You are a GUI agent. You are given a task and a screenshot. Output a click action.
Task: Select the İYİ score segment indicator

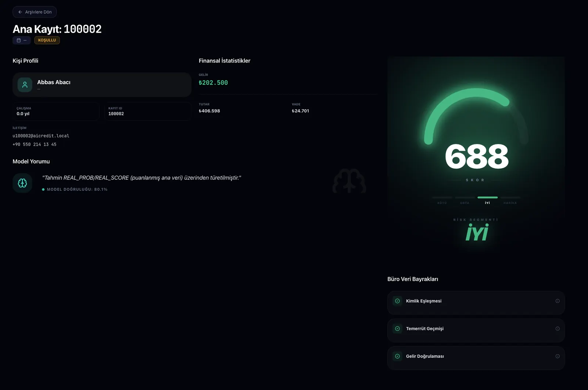pyautogui.click(x=487, y=198)
